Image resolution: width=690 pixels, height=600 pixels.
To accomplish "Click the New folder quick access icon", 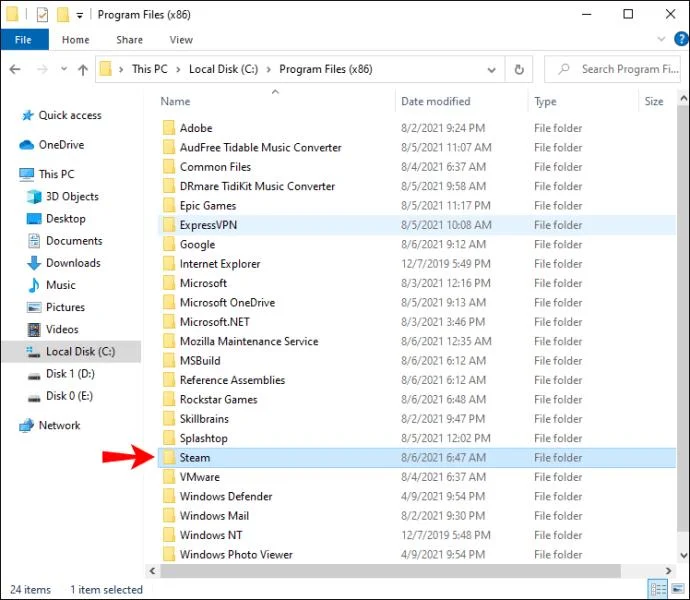I will pos(63,15).
